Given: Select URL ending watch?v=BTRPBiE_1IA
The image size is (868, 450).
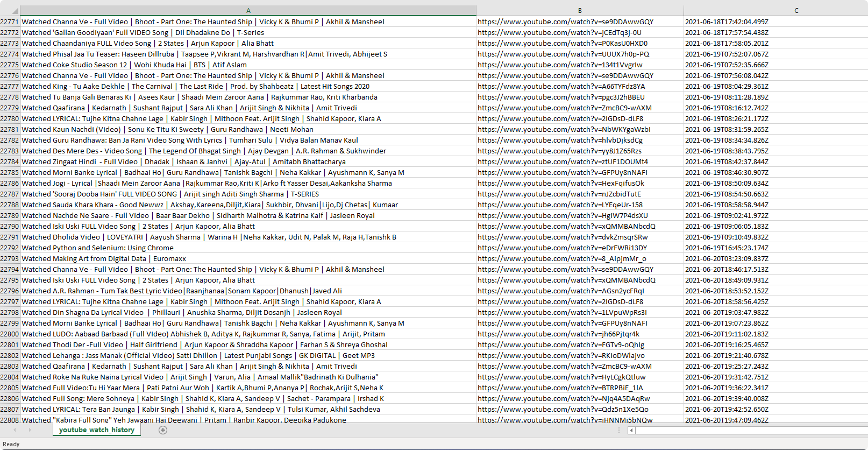Looking at the screenshot, I should pos(580,388).
